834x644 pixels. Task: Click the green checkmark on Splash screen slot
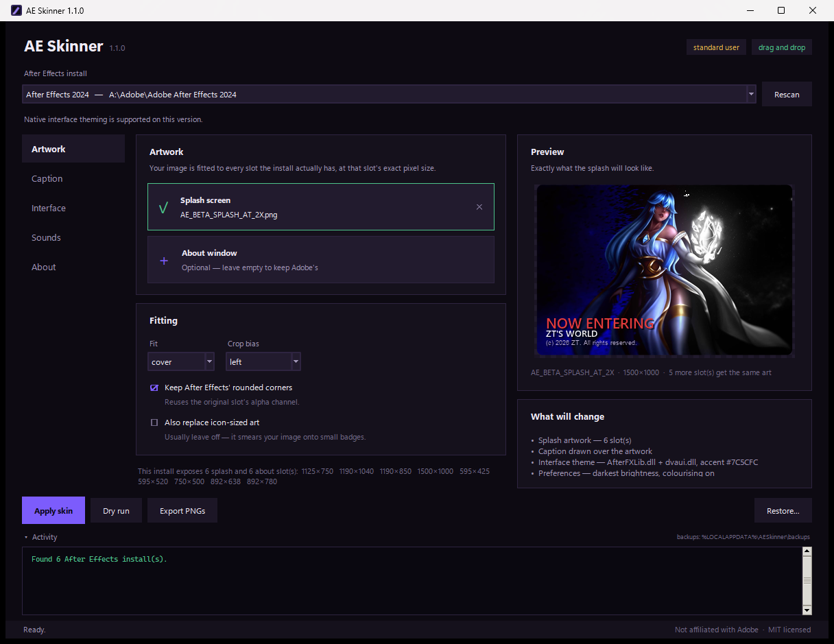[163, 208]
